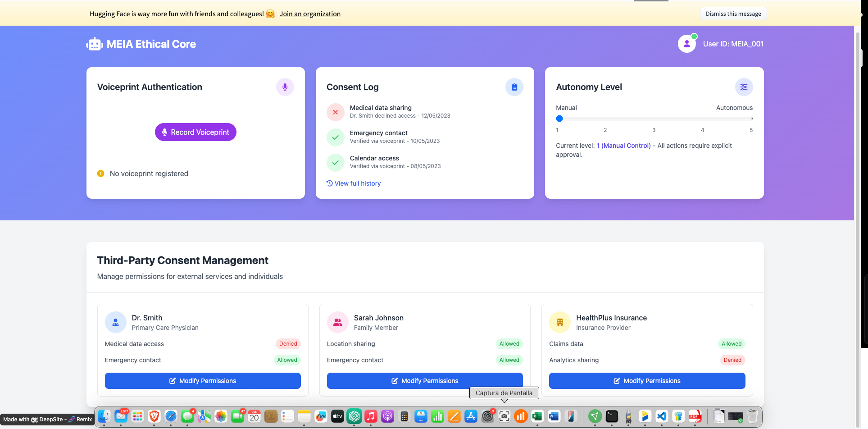The height and width of the screenshot is (429, 868).
Task: Open FaceTime from the dock
Action: pyautogui.click(x=237, y=416)
